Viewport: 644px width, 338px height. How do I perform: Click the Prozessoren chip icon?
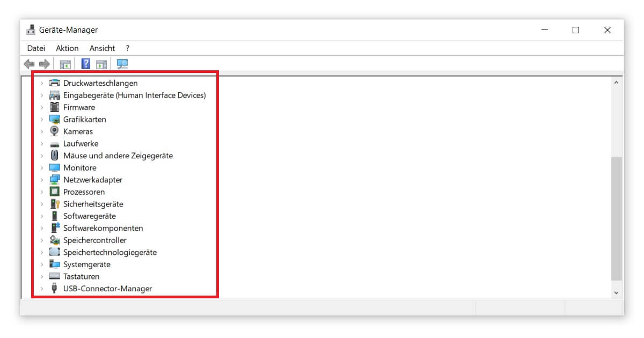54,192
